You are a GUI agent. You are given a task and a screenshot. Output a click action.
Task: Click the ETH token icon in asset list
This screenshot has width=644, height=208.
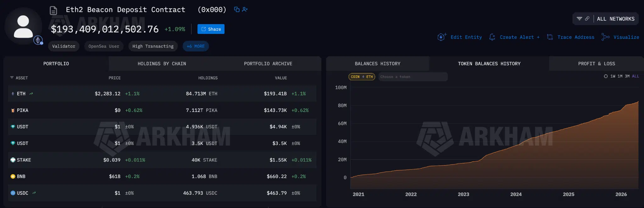coord(13,93)
